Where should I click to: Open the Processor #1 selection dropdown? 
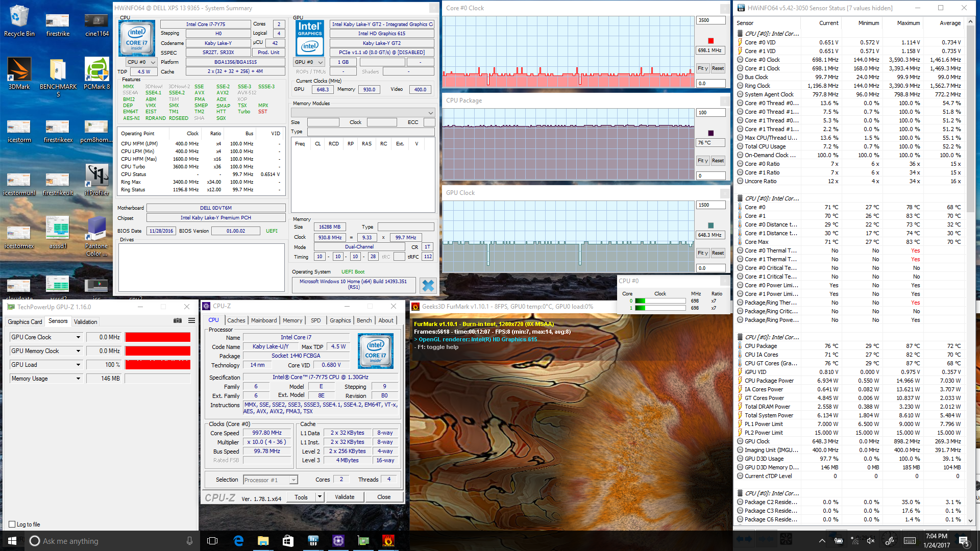pos(293,480)
